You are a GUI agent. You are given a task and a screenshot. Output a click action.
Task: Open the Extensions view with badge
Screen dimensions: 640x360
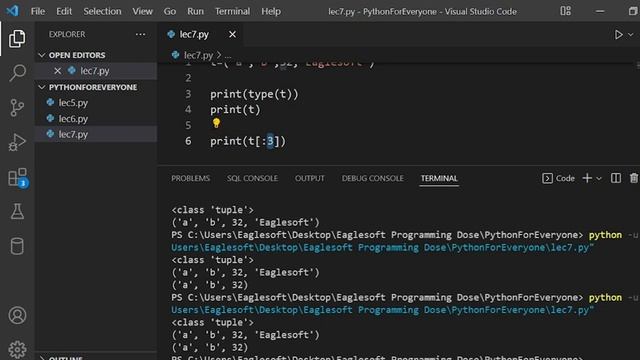tap(18, 178)
